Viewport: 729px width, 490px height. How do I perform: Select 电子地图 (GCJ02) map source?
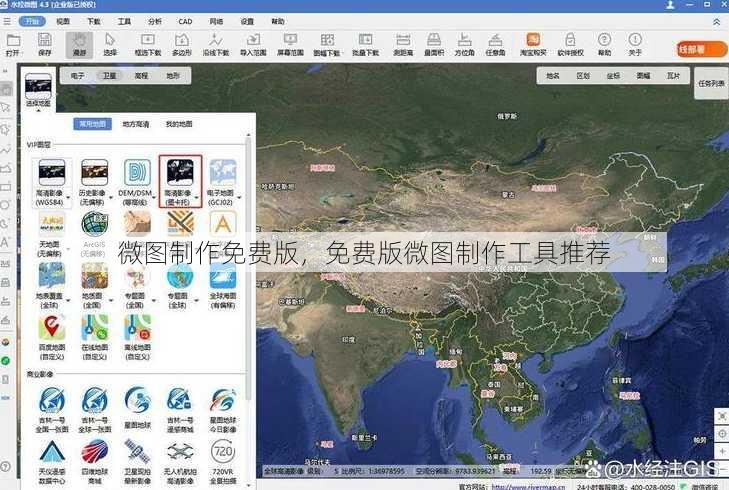[x=222, y=182]
